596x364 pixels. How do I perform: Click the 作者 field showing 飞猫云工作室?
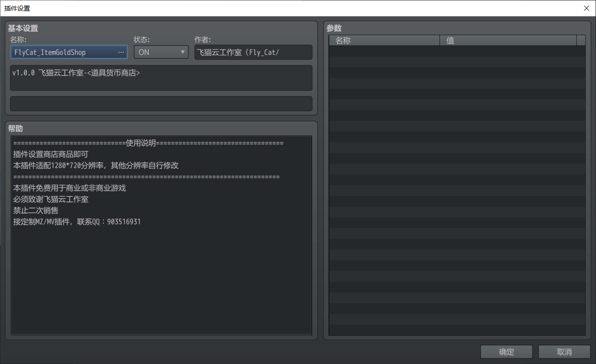[x=253, y=52]
